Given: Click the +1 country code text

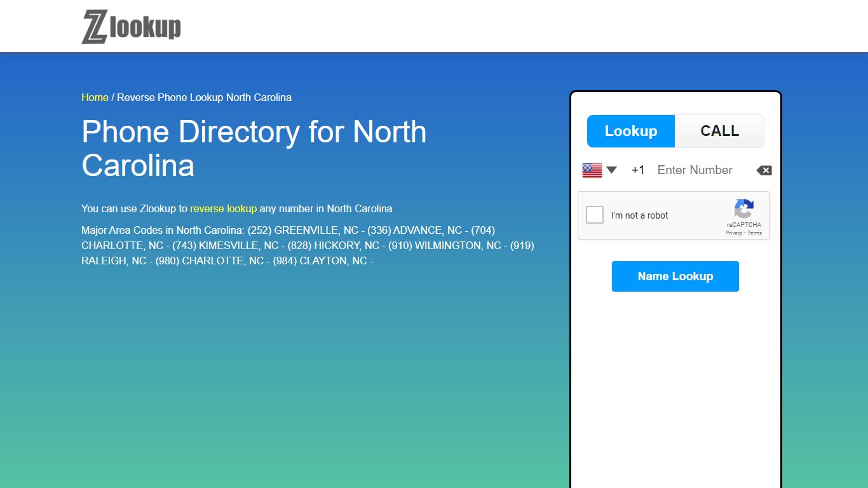Looking at the screenshot, I should pos(638,170).
